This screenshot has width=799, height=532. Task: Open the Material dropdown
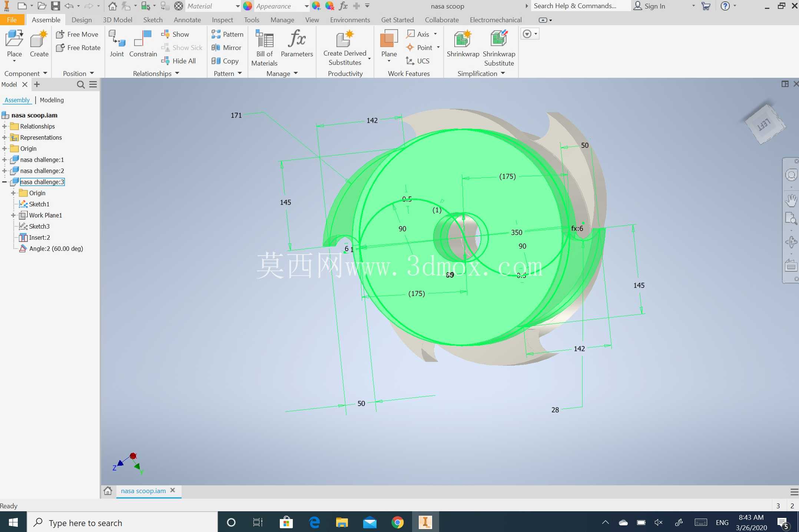[238, 6]
